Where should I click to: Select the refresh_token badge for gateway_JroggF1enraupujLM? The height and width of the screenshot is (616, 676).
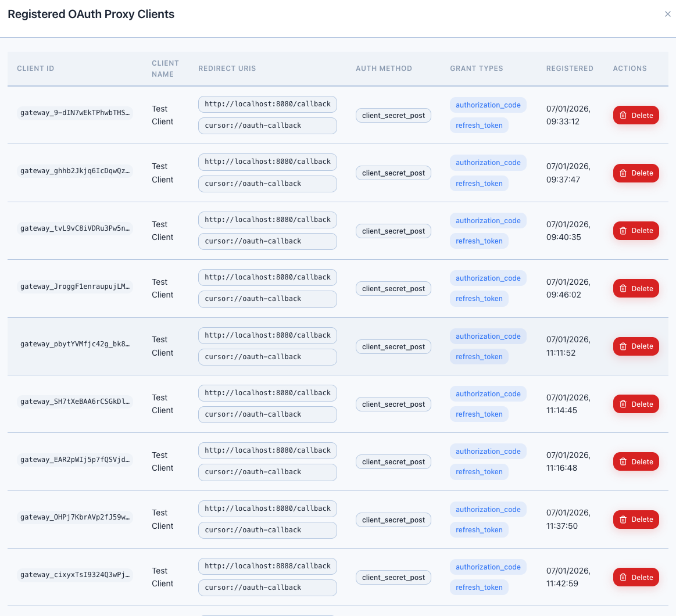click(x=479, y=298)
